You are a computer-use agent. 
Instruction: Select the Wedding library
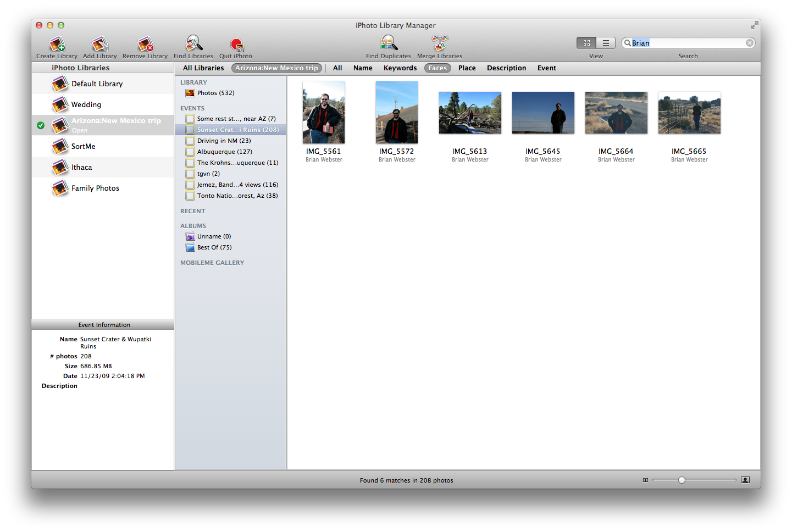click(x=86, y=104)
